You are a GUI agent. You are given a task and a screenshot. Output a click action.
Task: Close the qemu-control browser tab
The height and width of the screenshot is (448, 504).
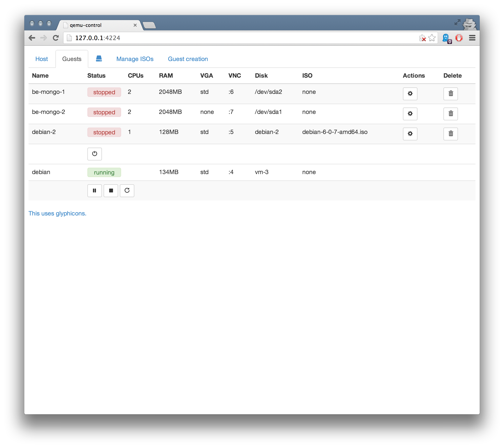135,25
